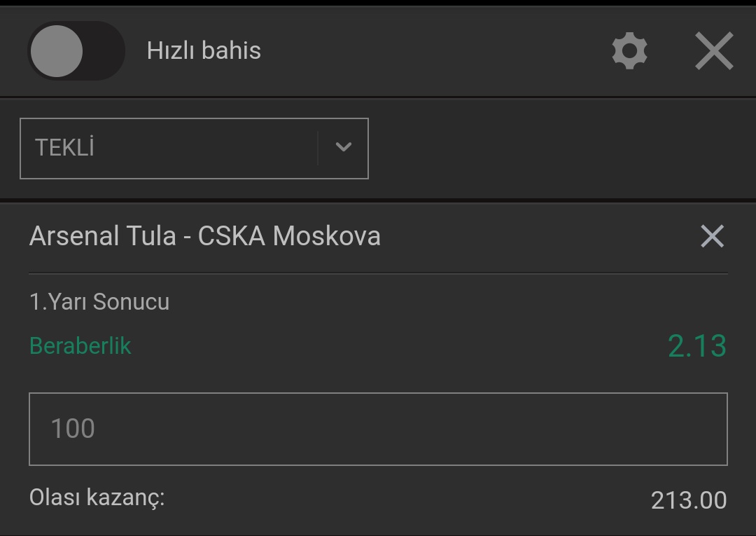Click the 2.13 odds value
Screen dimensions: 756x536
tap(697, 346)
